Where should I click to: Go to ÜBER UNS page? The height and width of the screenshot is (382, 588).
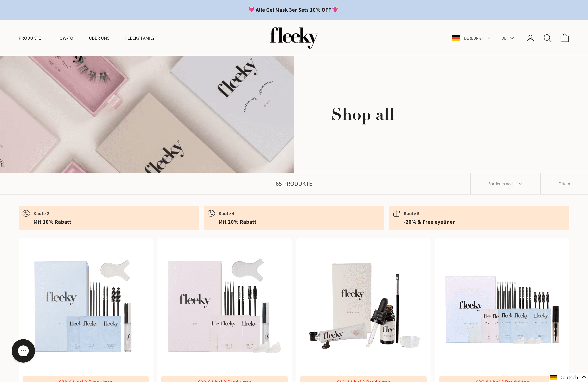(99, 38)
